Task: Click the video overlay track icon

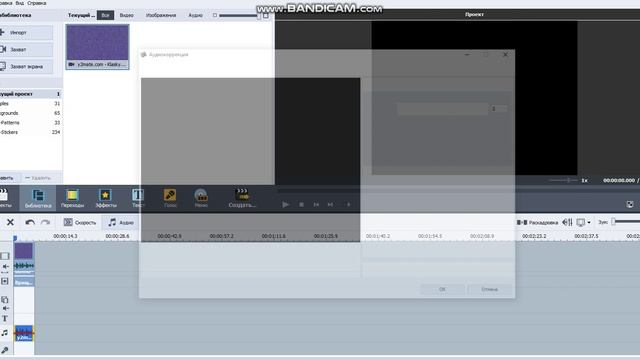Action: click(x=5, y=299)
